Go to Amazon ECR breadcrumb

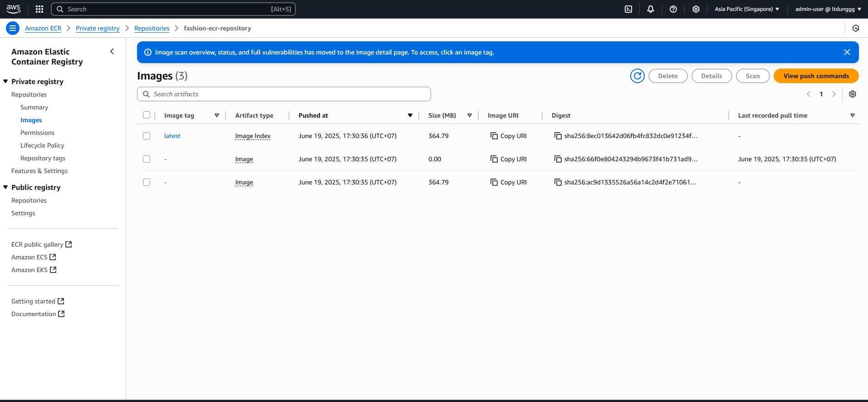point(43,28)
